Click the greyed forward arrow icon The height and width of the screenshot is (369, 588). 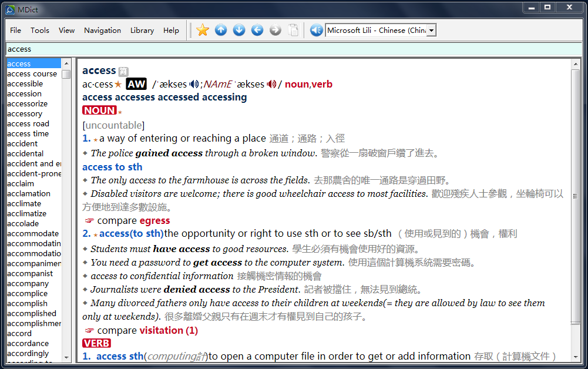pos(275,30)
